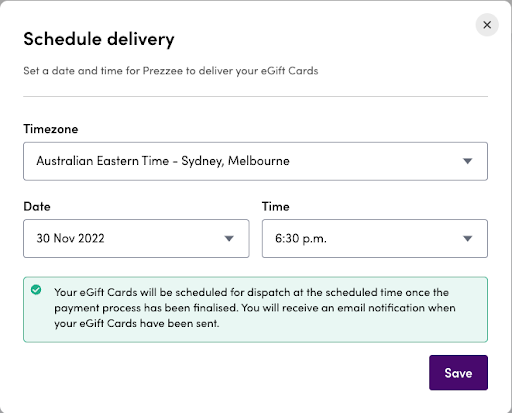Close the Schedule delivery dialog
Screen dimensions: 512x413
(487, 25)
